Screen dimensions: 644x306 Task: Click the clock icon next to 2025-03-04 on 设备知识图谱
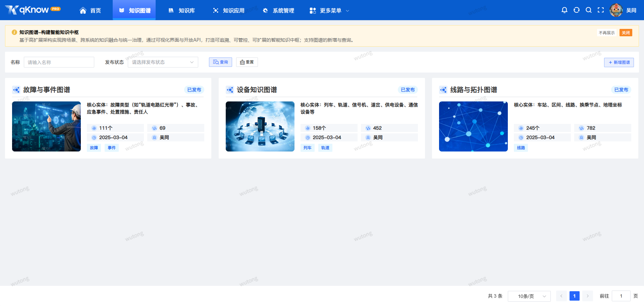tap(307, 137)
